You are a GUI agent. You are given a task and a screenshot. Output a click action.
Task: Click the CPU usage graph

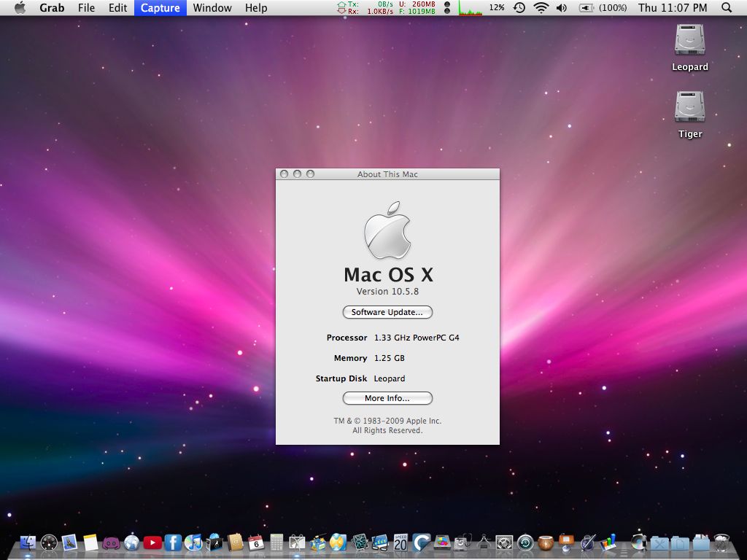point(471,7)
